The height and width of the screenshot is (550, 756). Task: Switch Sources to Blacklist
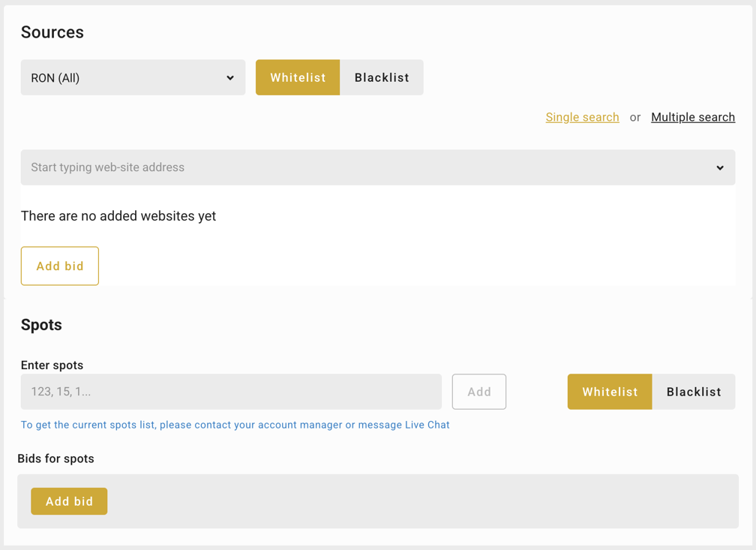[382, 78]
